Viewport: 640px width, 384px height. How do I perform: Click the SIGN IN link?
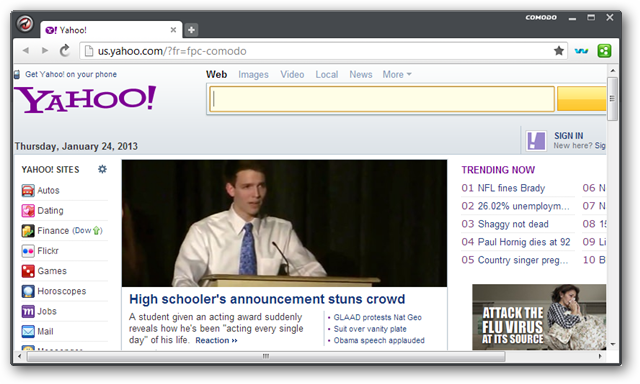point(569,135)
